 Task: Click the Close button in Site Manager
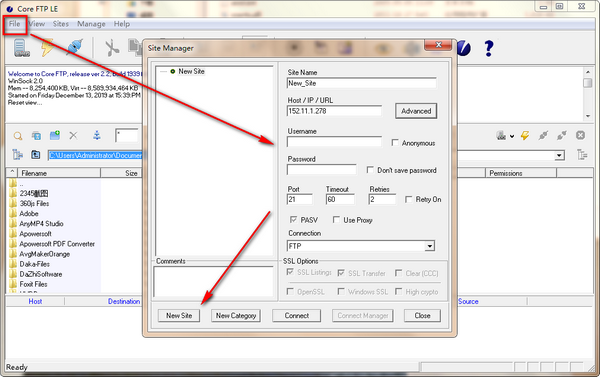(422, 316)
